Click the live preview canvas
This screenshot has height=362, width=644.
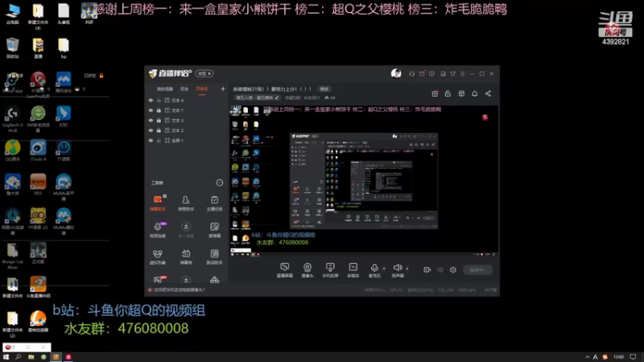pos(364,181)
